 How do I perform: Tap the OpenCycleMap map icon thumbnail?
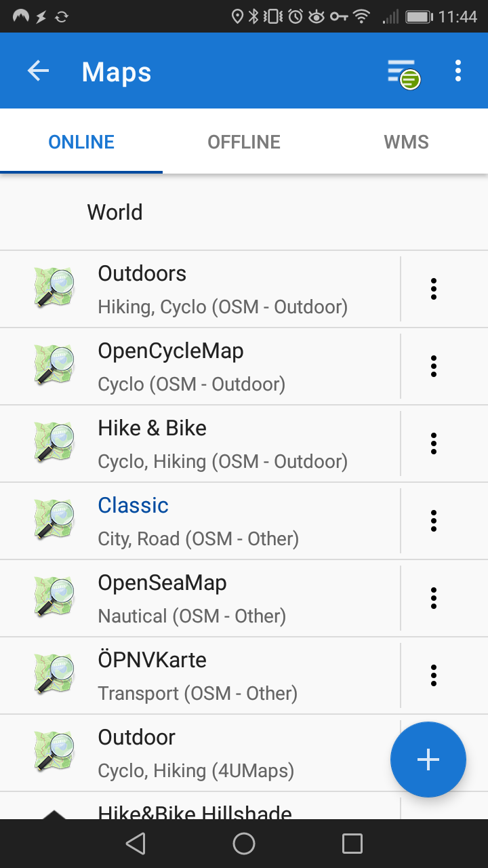click(x=54, y=366)
